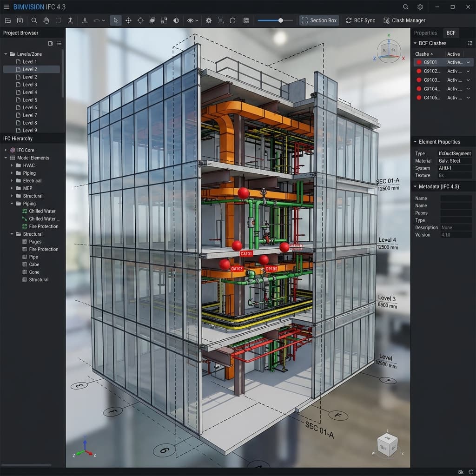Collapse the Model Elements node
This screenshot has width=476, height=476.
6,158
